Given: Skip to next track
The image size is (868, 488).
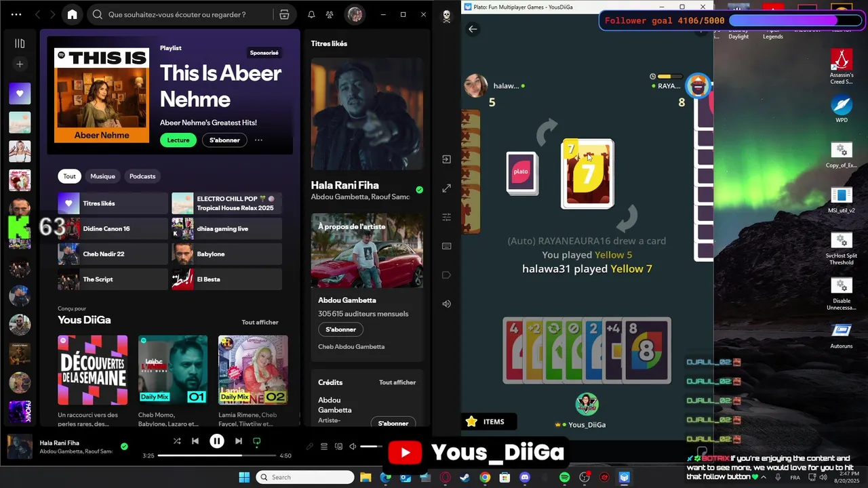Looking at the screenshot, I should click(x=239, y=441).
